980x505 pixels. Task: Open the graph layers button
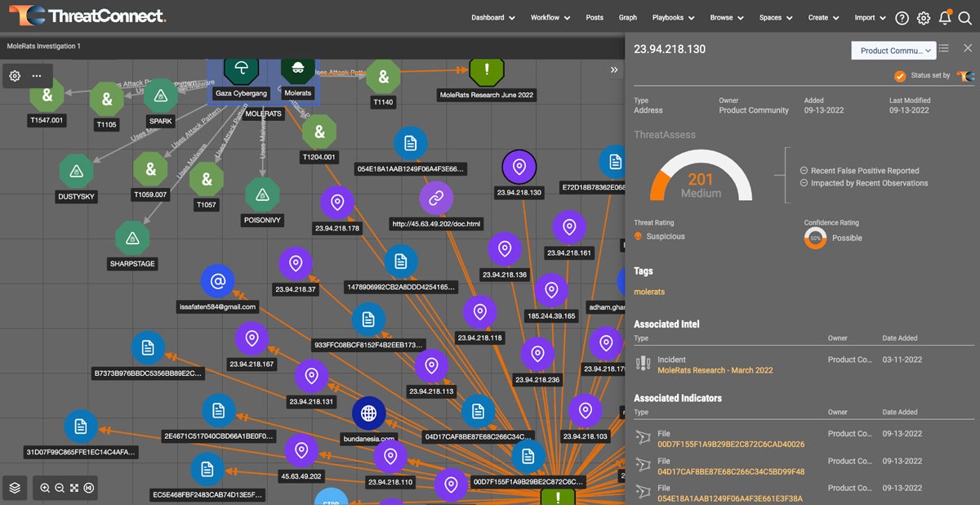click(15, 488)
